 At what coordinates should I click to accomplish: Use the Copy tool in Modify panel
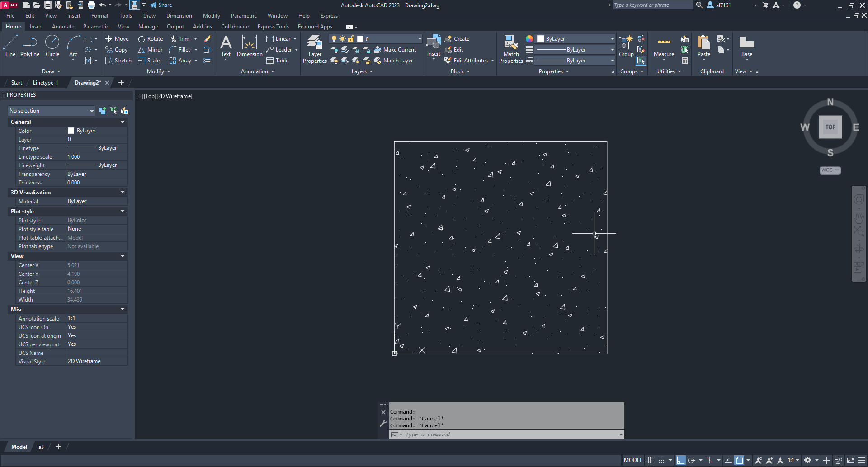pos(117,50)
